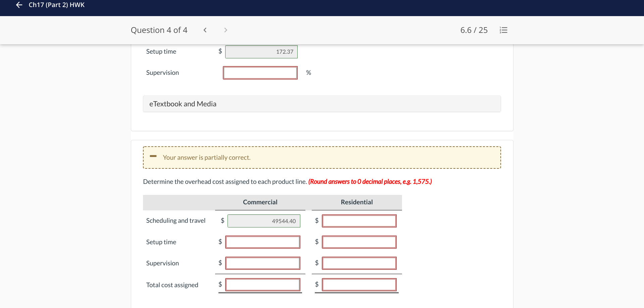Go back using the arrow beside Ch17 (Part 2) HWK
Image resolution: width=644 pixels, height=308 pixels.
click(19, 5)
